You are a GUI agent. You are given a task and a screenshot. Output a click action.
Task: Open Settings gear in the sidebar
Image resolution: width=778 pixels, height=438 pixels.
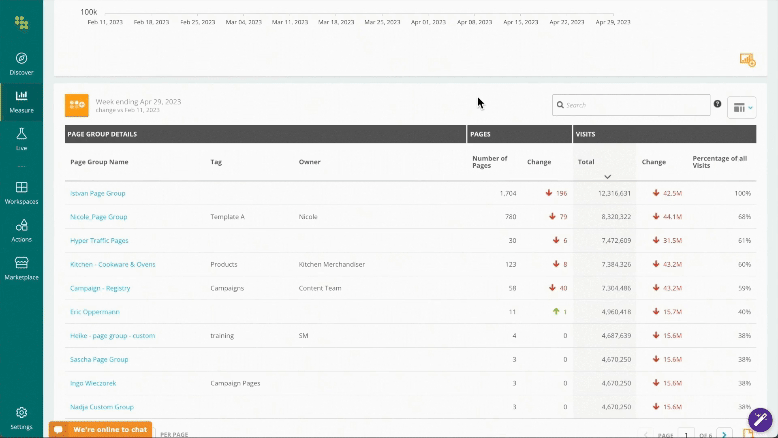click(x=21, y=418)
